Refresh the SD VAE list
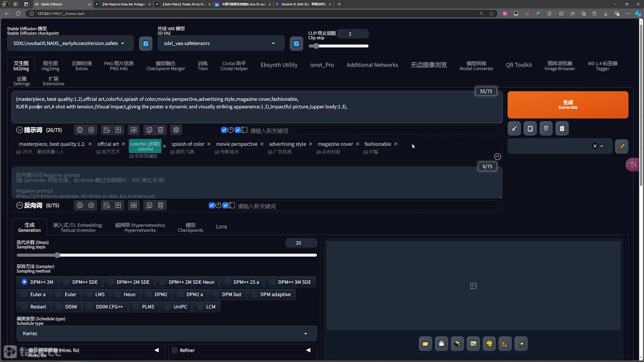 pyautogui.click(x=296, y=44)
